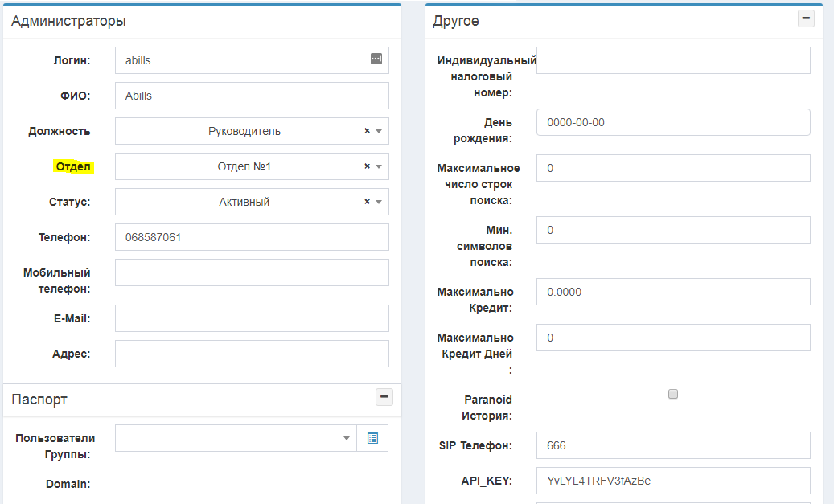Viewport: 834px width, 504px height.
Task: Open the Статус dropdown
Action: 241,202
